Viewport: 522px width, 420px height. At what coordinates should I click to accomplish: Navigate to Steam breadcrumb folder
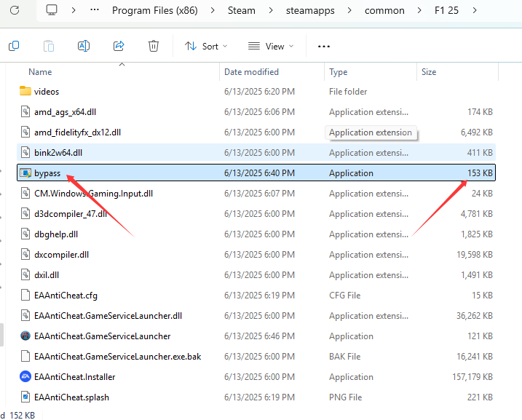point(241,10)
